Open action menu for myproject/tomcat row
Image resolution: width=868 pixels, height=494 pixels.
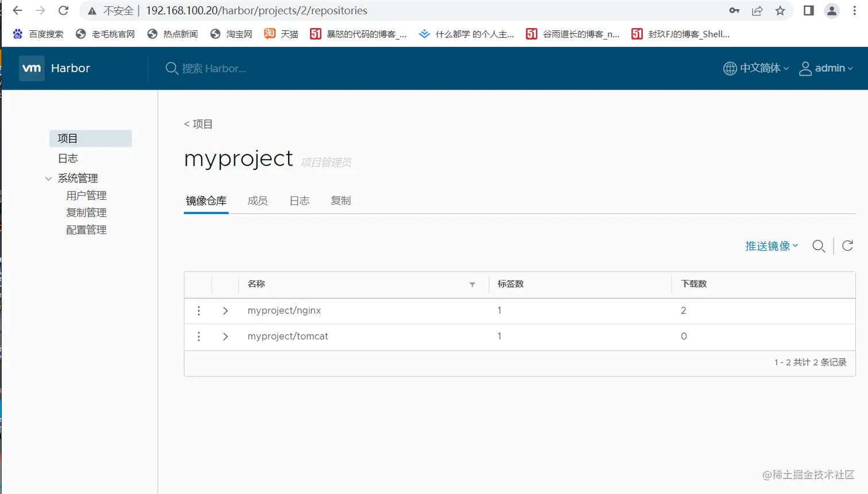[x=199, y=336]
